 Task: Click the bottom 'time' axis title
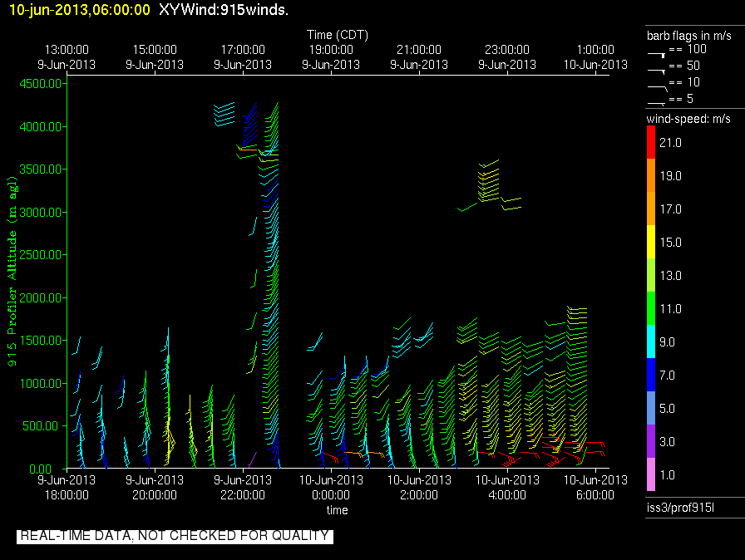pyautogui.click(x=337, y=510)
